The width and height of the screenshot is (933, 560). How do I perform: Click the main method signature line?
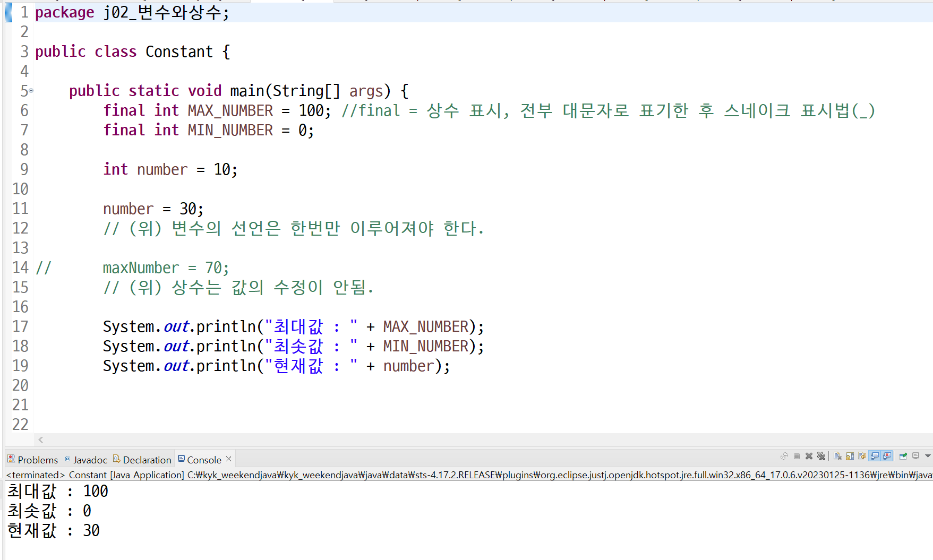pos(239,91)
